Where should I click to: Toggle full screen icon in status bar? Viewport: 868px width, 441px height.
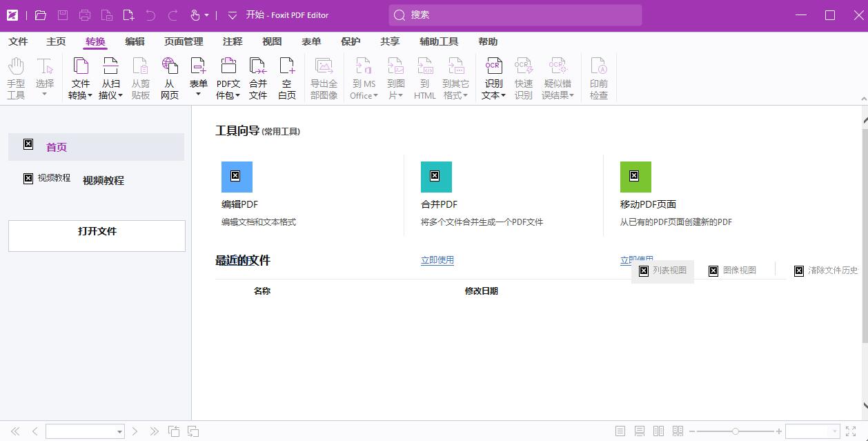(x=851, y=431)
